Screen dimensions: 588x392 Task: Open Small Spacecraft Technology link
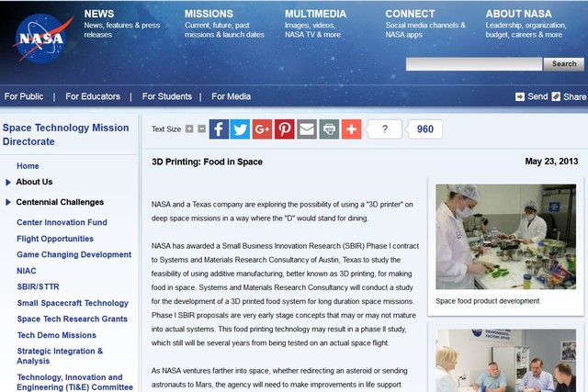73,303
